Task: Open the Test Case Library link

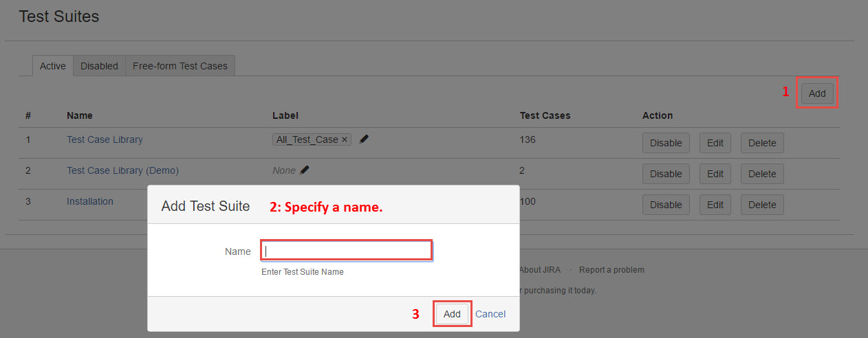Action: (105, 139)
